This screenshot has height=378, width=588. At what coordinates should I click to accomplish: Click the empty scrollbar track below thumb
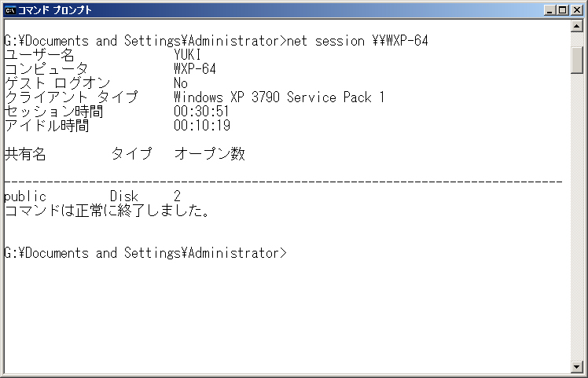(x=576, y=217)
